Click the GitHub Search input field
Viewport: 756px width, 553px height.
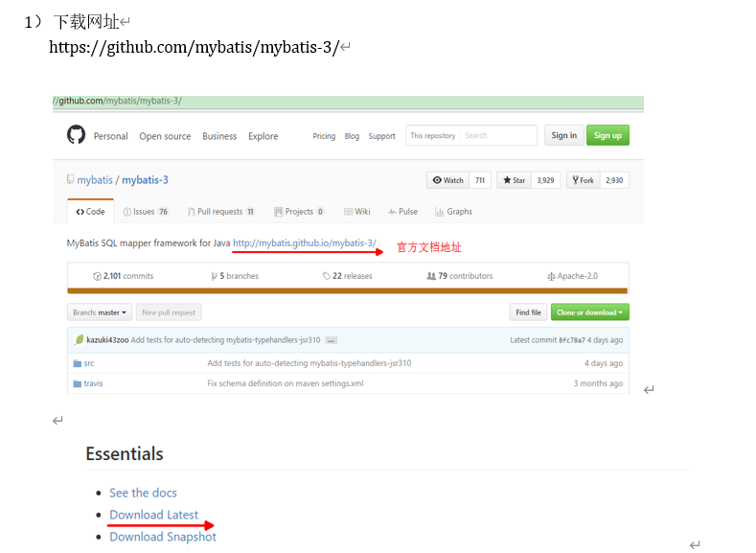498,135
